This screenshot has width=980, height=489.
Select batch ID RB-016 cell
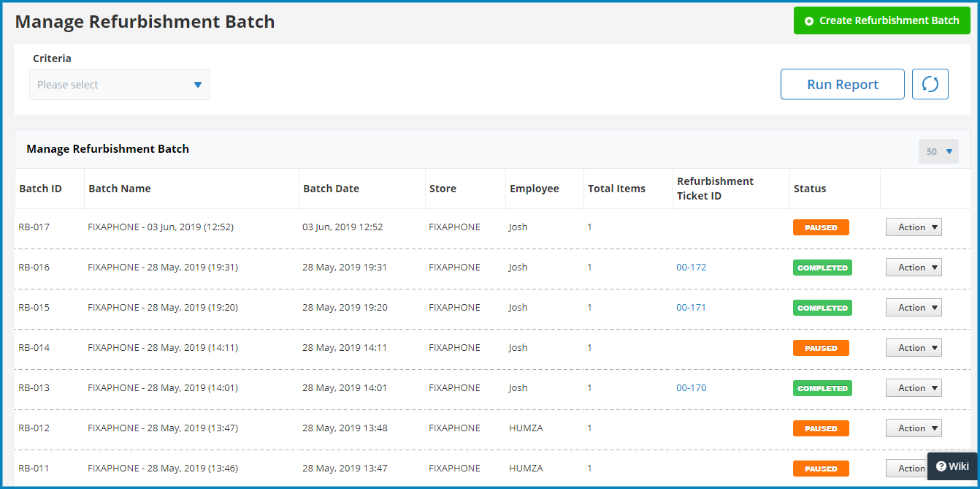[34, 268]
